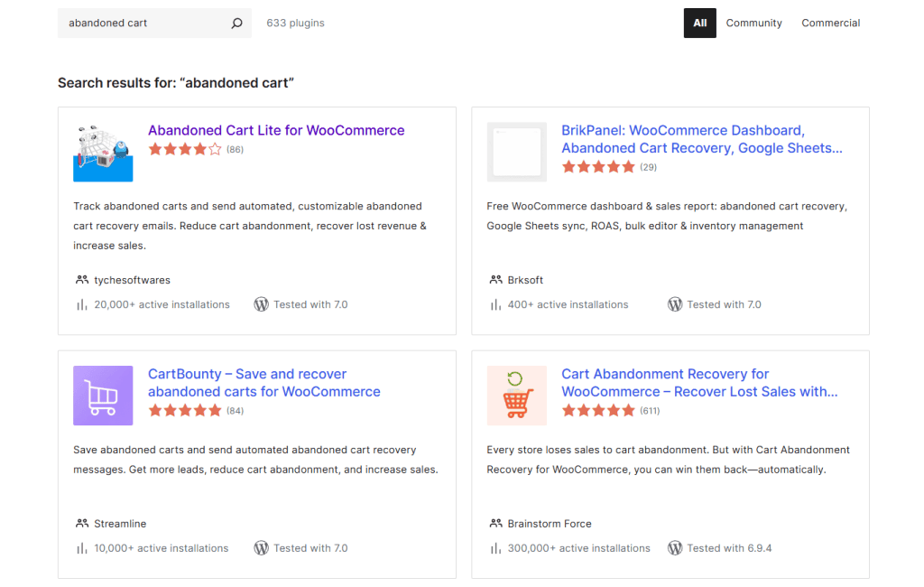Focus the 'abandoned cart' search field

154,23
